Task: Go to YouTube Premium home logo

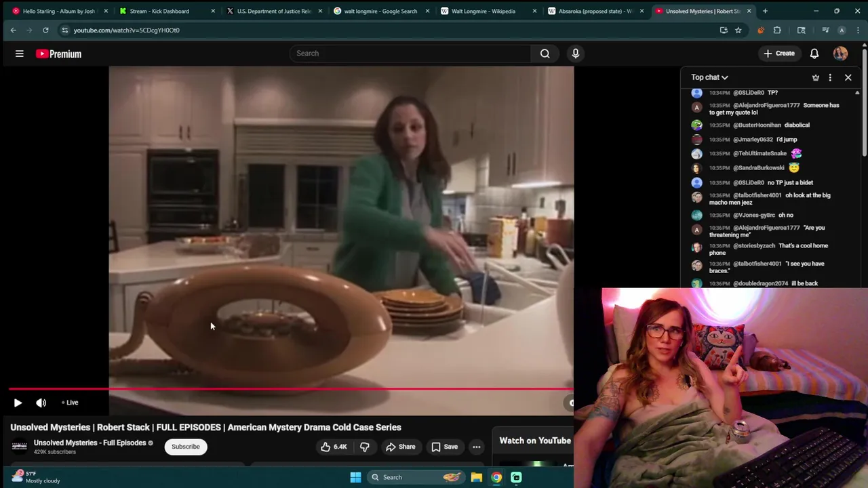Action: click(59, 54)
